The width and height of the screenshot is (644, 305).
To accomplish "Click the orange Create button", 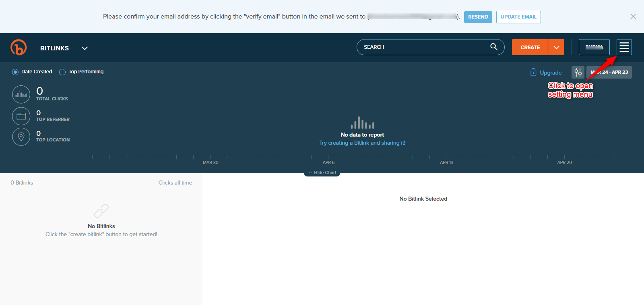I will (x=530, y=47).
